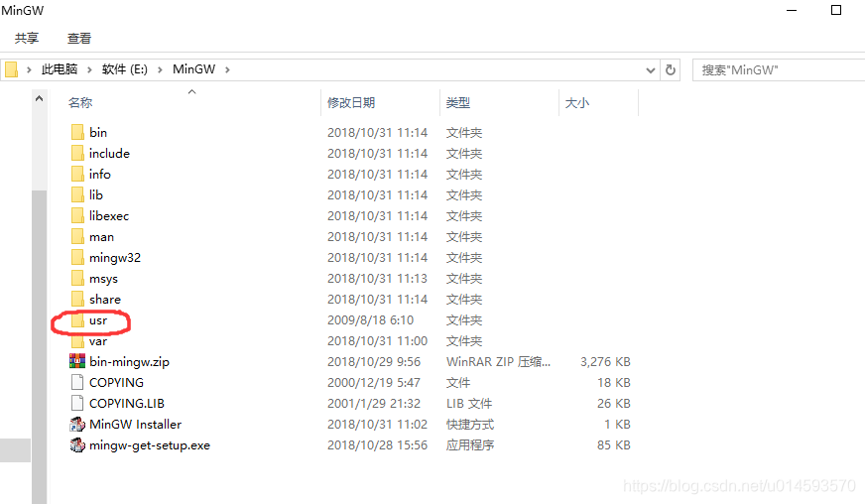Viewport: 865px width, 504px height.
Task: Open the address bar history dropdown
Action: pyautogui.click(x=651, y=70)
